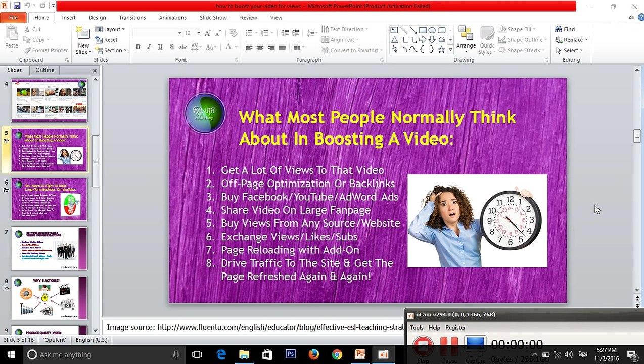
Task: Toggle Italic formatting
Action: 149,47
